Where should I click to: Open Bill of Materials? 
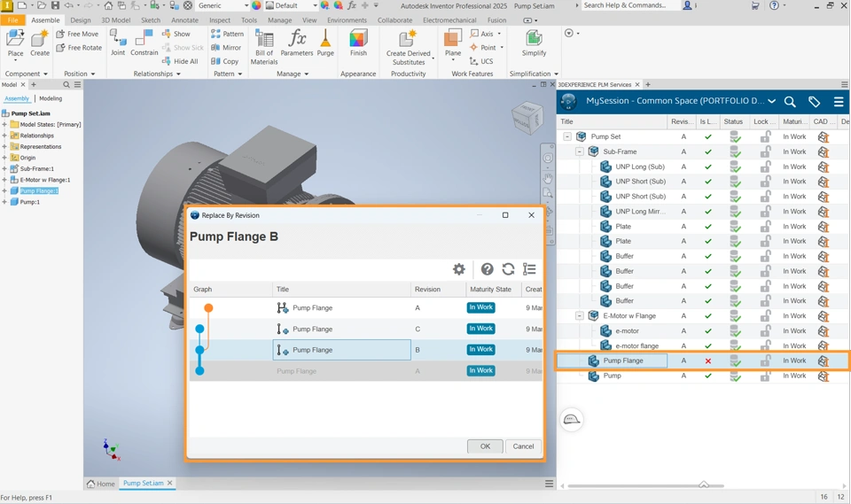pos(264,47)
